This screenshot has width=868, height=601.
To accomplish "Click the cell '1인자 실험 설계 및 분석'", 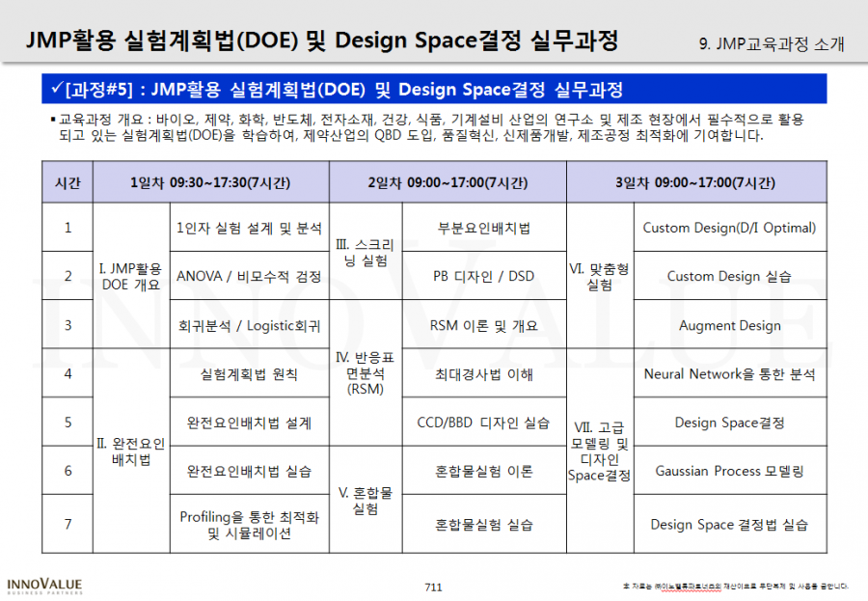I will 249,228.
